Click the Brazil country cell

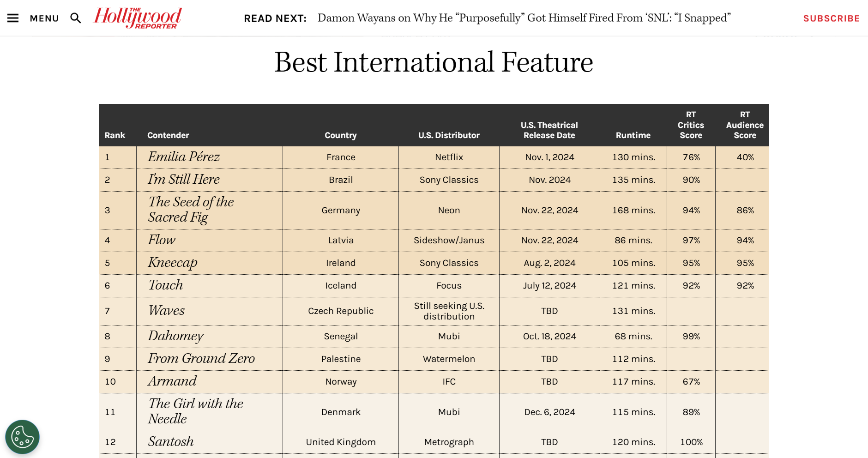(x=341, y=180)
